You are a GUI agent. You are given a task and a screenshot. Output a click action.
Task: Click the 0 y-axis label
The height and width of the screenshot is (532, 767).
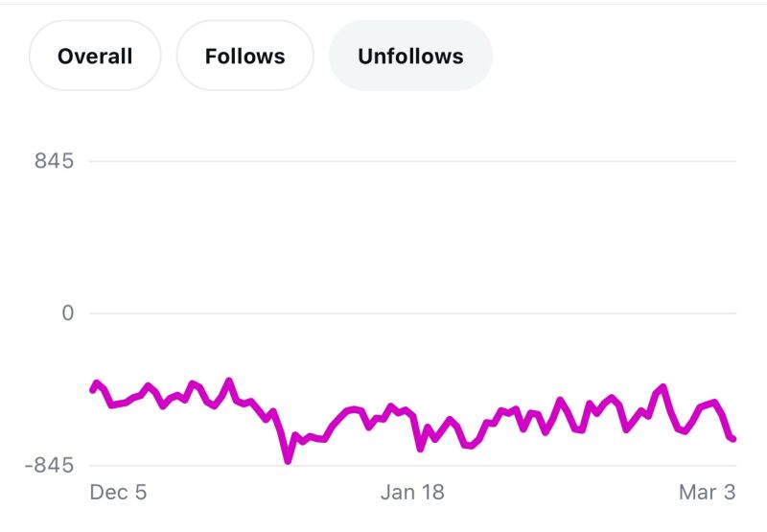(x=67, y=313)
